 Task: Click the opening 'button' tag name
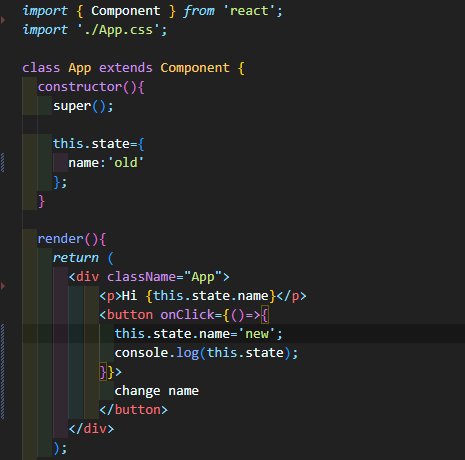[x=130, y=315]
